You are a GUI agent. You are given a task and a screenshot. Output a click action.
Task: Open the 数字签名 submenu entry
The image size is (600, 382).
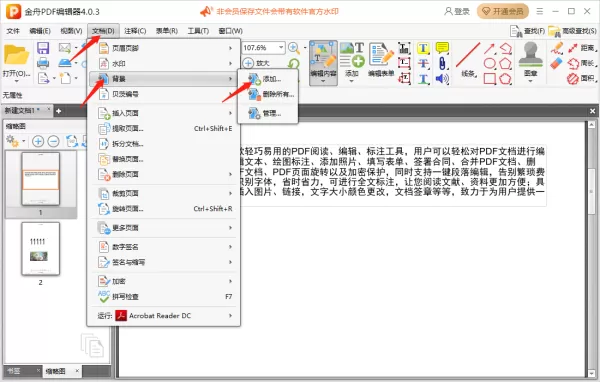tap(164, 247)
